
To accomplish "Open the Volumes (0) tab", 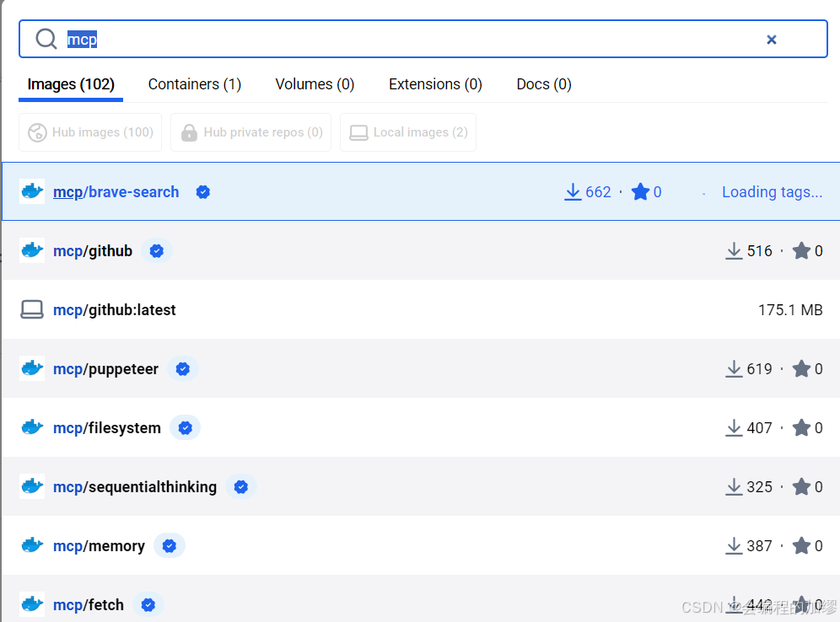I will pos(315,84).
